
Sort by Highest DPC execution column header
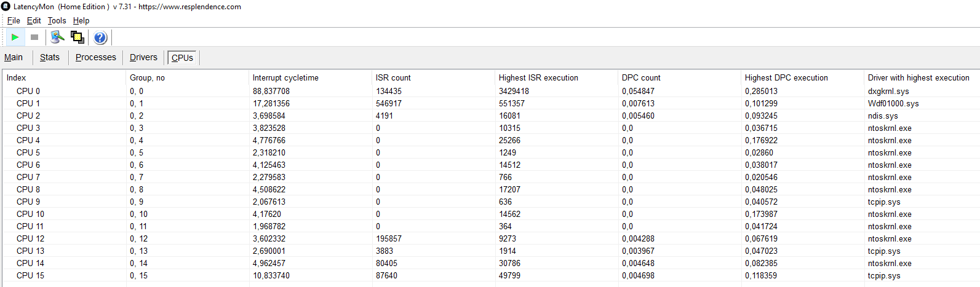tap(786, 77)
